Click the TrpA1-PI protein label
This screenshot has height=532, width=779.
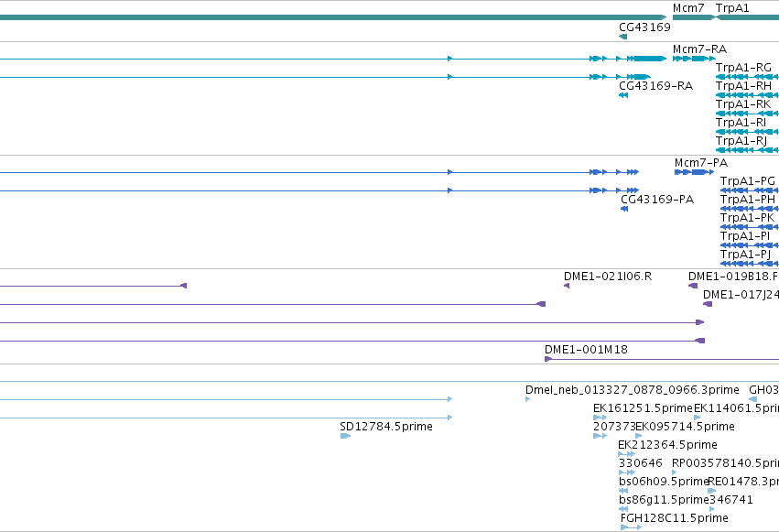(745, 236)
